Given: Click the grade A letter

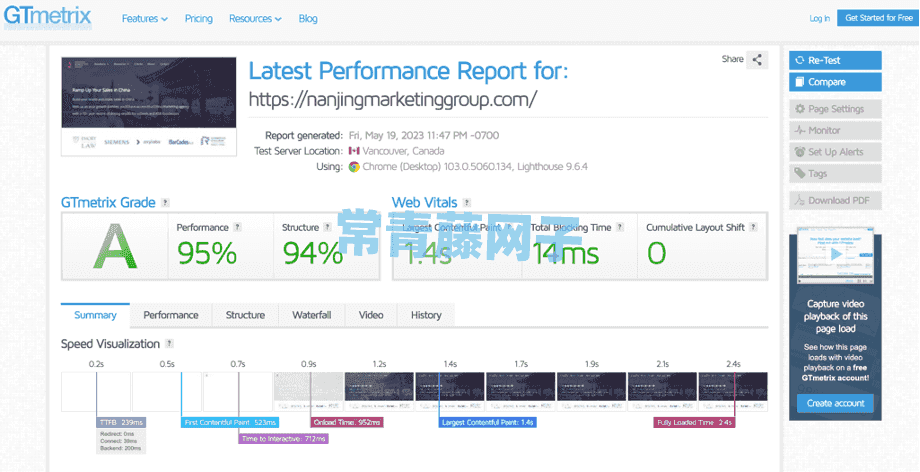Looking at the screenshot, I should [x=116, y=247].
